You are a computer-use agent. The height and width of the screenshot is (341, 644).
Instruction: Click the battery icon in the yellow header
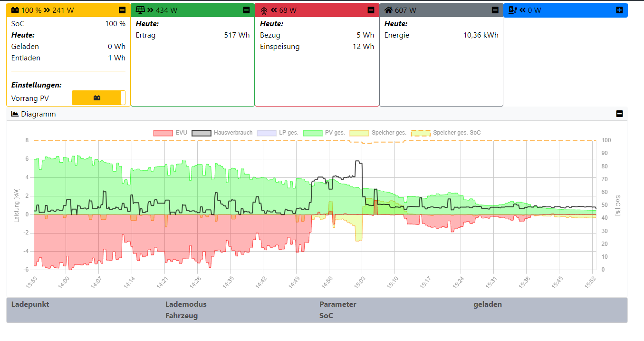pyautogui.click(x=15, y=10)
